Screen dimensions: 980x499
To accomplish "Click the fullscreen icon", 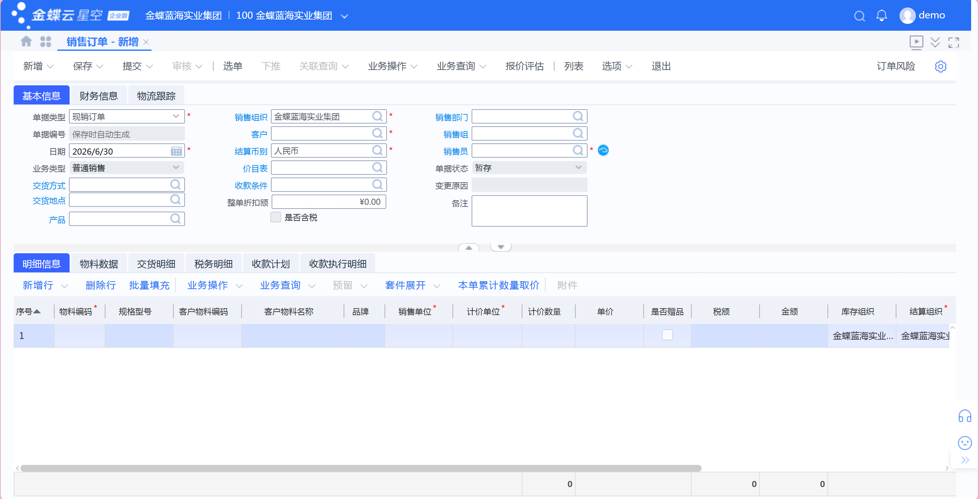I will [x=953, y=42].
